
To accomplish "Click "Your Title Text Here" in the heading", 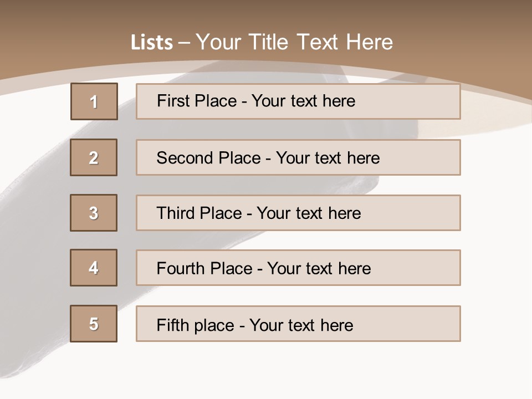I will click(x=294, y=42).
